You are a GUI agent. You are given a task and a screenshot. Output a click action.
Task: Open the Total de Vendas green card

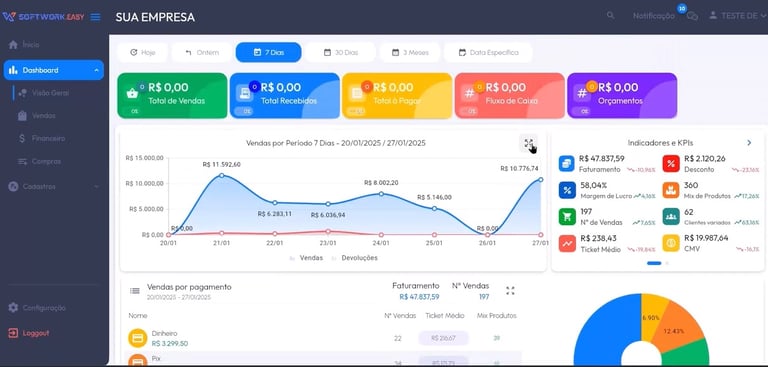172,96
